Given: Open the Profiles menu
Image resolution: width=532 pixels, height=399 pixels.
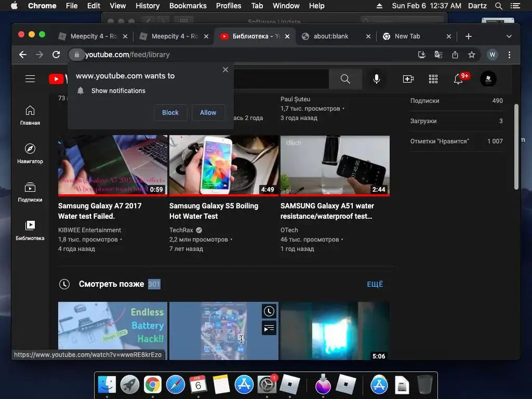Looking at the screenshot, I should pyautogui.click(x=229, y=6).
